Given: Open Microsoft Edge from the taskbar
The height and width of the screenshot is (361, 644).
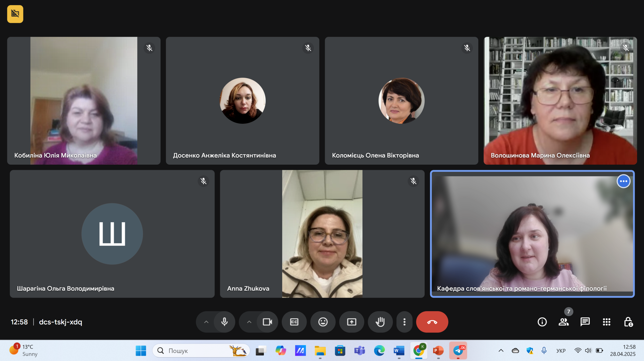Looking at the screenshot, I should (379, 351).
